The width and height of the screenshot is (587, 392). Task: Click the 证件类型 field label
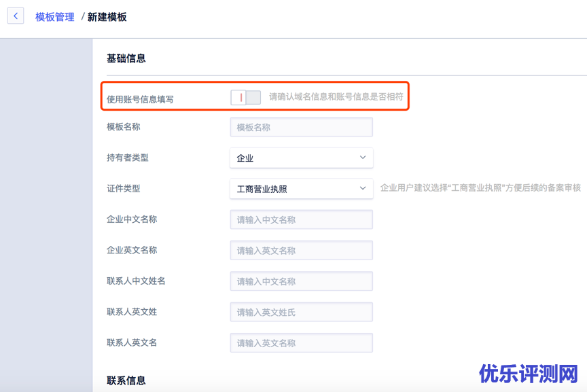point(124,188)
